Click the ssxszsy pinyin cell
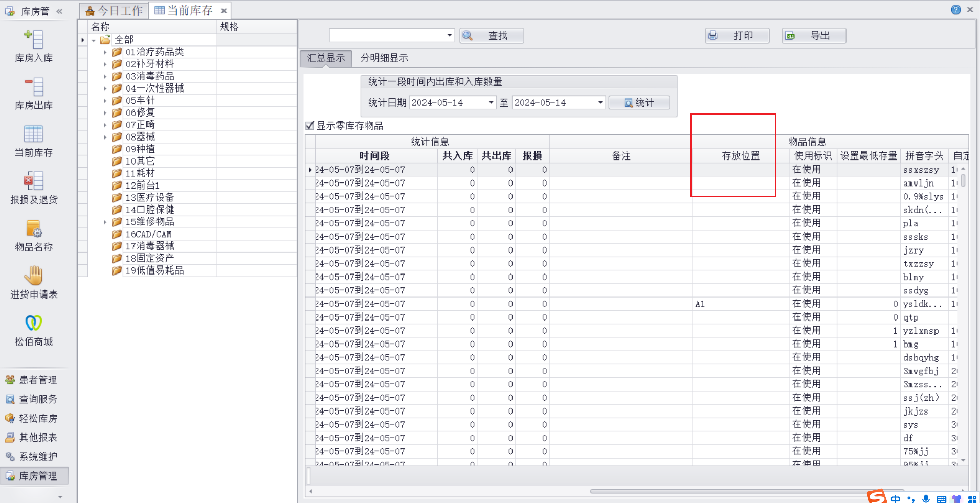The height and width of the screenshot is (503, 980). 925,170
